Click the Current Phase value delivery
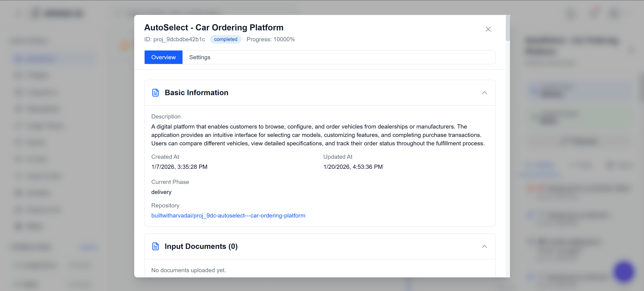Image resolution: width=644 pixels, height=291 pixels. 161,192
